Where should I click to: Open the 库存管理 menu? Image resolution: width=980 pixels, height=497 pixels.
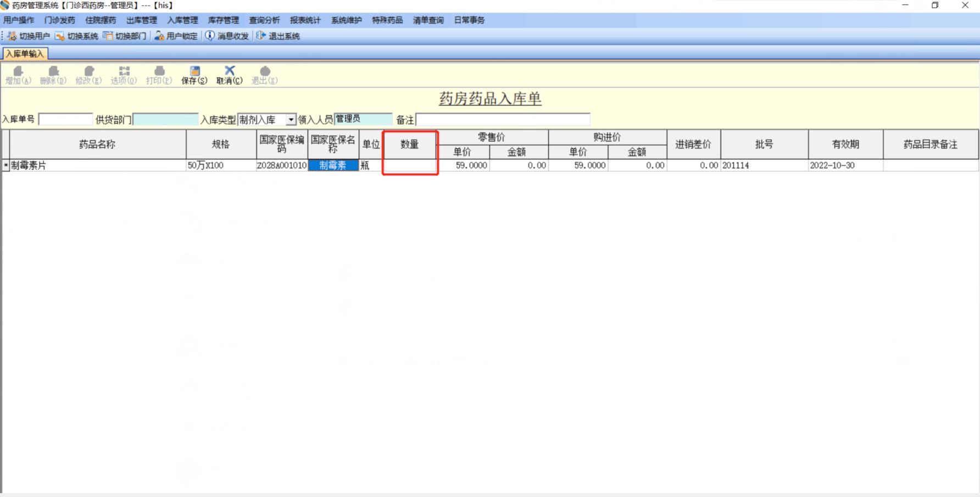click(224, 20)
